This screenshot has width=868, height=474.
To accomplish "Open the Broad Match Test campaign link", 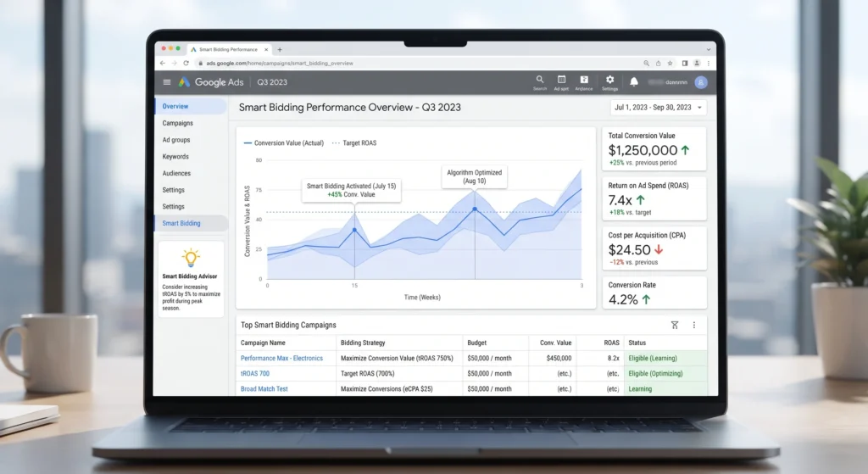I will coord(264,388).
